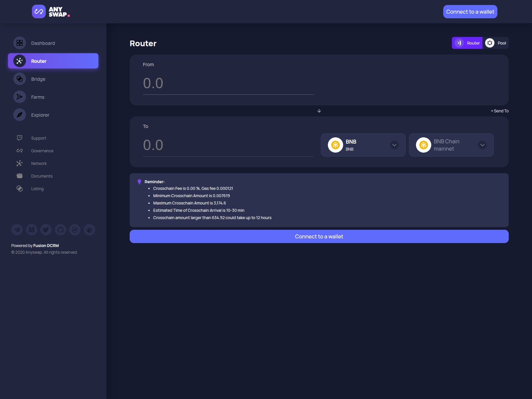
Task: Click the Listing icon in sidebar
Action: [20, 189]
